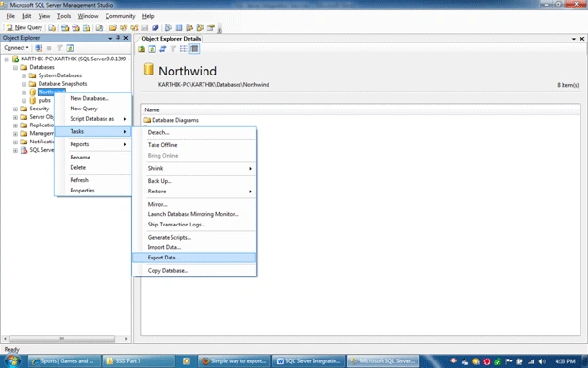Viewport: 588px width, 368px height.
Task: Switch Details pane to Details view
Action: pos(194,49)
